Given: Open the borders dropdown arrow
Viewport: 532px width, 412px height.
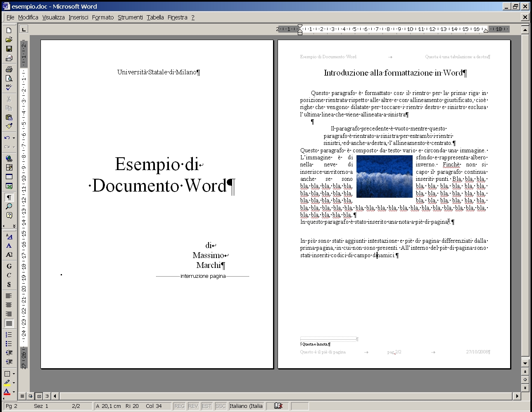Looking at the screenshot, I should click(x=14, y=374).
